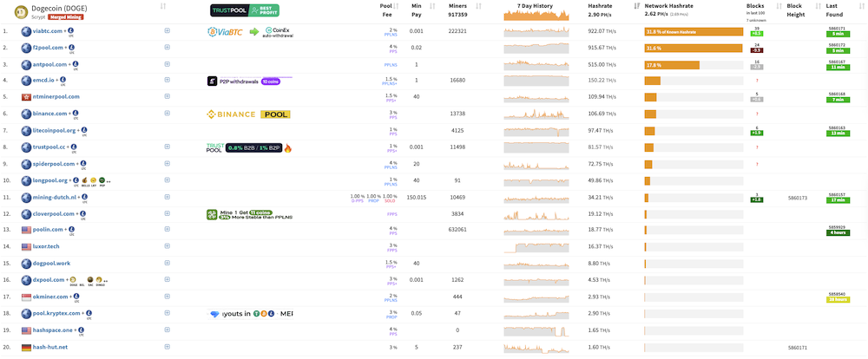The image size is (868, 359).
Task: Expand details for trustpool.cc row
Action: click(167, 147)
